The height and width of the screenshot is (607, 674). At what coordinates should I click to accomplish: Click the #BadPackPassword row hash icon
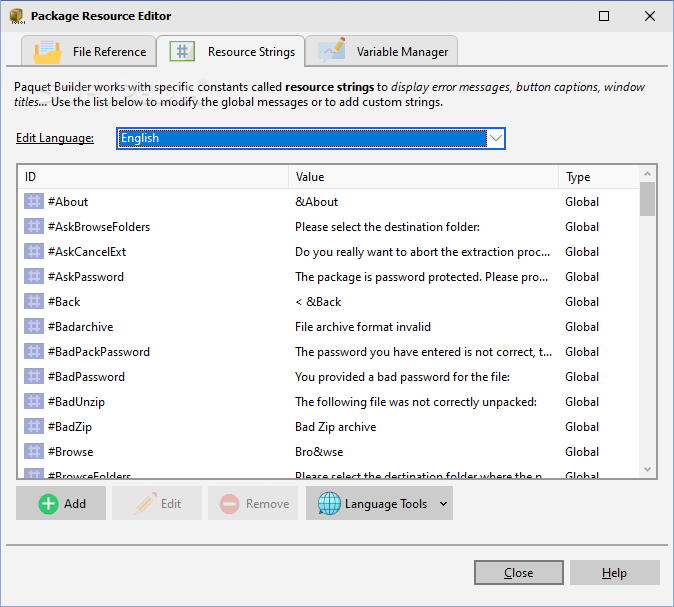(34, 351)
